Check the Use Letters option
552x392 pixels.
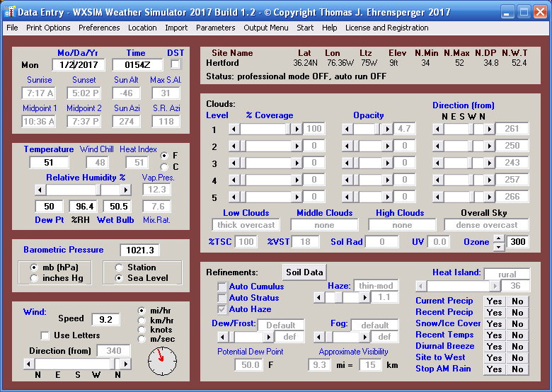tap(45, 335)
